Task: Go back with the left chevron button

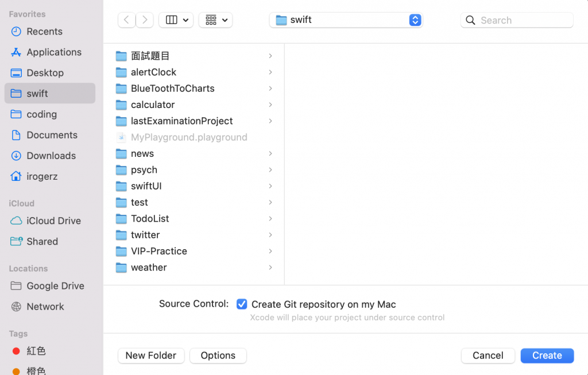Action: [127, 20]
